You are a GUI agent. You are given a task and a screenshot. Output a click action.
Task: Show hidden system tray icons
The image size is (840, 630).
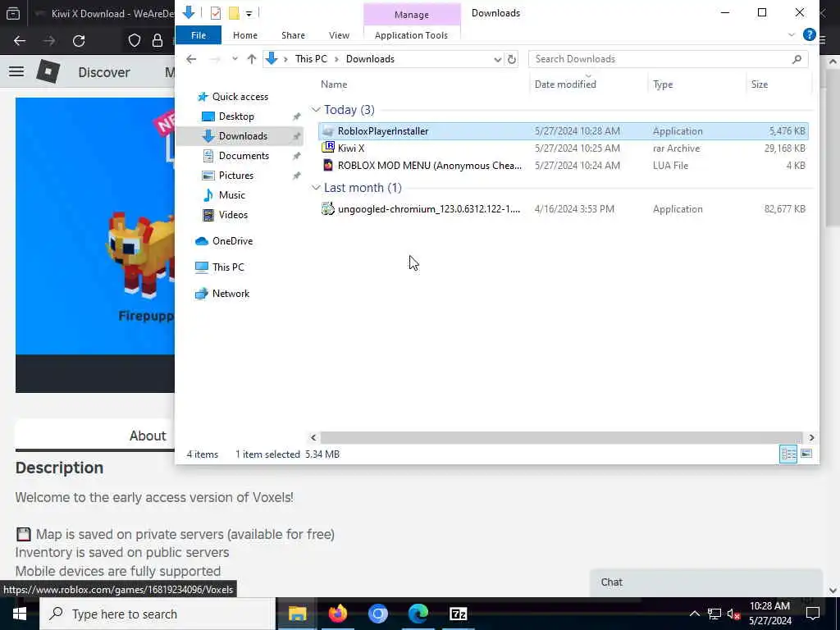[x=694, y=614]
